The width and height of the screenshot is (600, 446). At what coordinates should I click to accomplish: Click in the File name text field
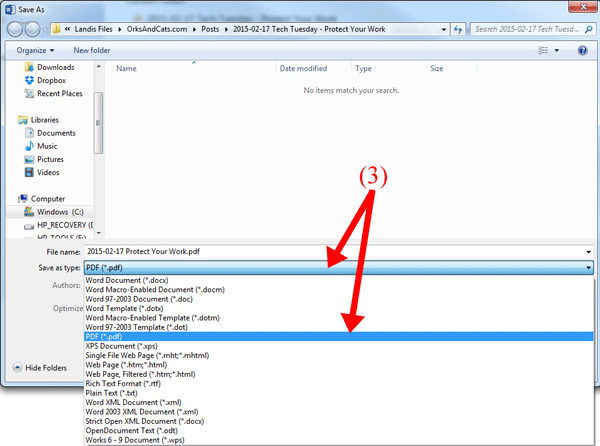click(334, 252)
